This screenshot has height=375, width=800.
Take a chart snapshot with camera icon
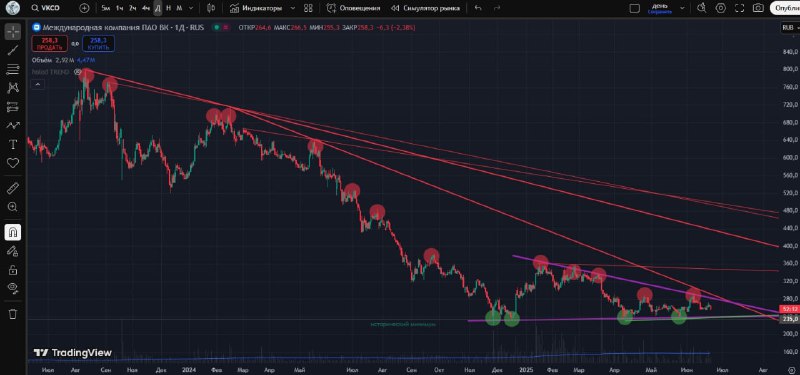tap(758, 8)
